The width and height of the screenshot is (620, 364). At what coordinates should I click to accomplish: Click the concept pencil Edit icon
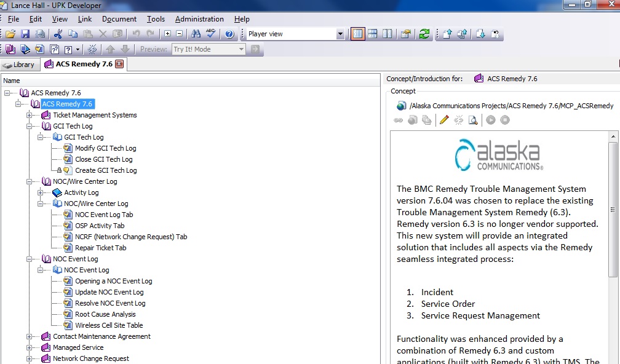pos(444,120)
